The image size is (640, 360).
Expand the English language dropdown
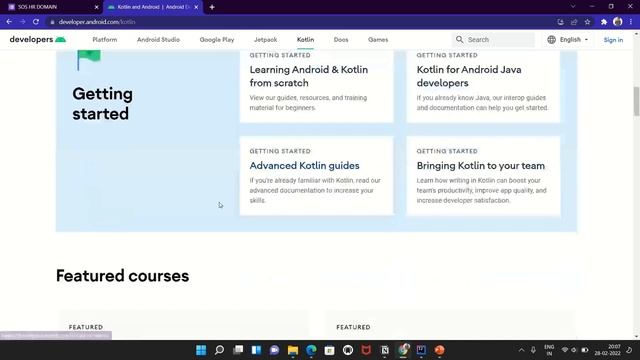click(x=568, y=40)
